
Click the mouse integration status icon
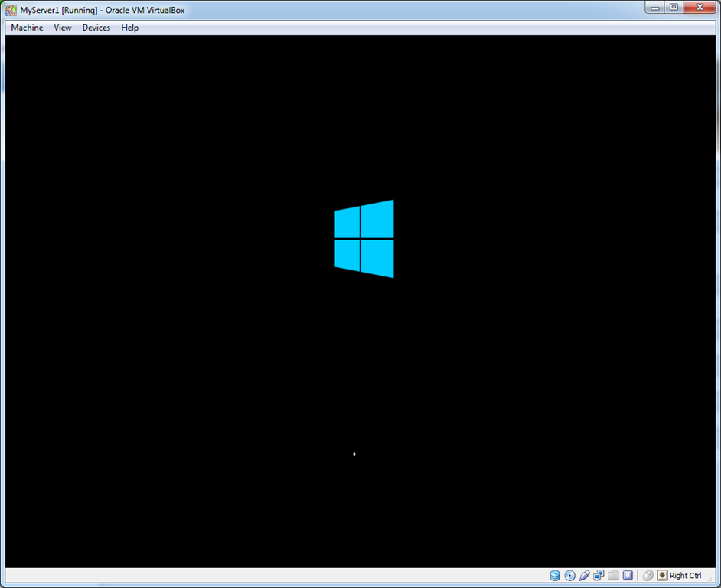point(648,575)
